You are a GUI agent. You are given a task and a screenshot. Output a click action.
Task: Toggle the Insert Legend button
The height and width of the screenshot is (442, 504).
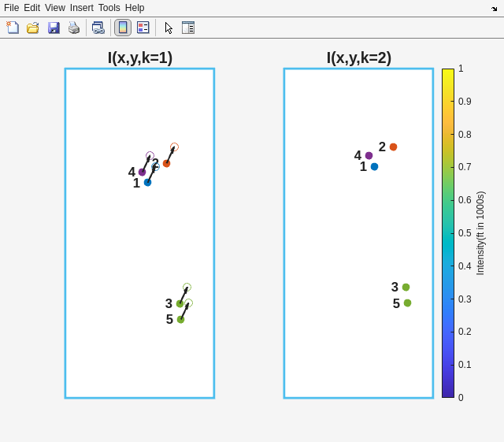[143, 28]
